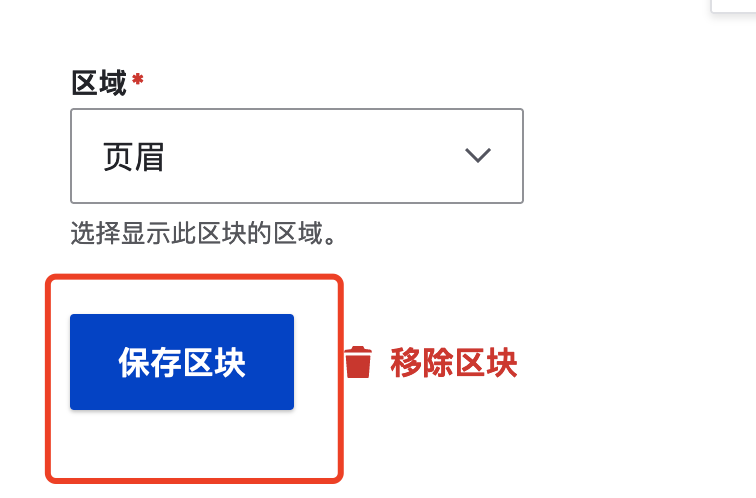The width and height of the screenshot is (756, 498).
Task: Click the trash can icon
Action: click(358, 362)
